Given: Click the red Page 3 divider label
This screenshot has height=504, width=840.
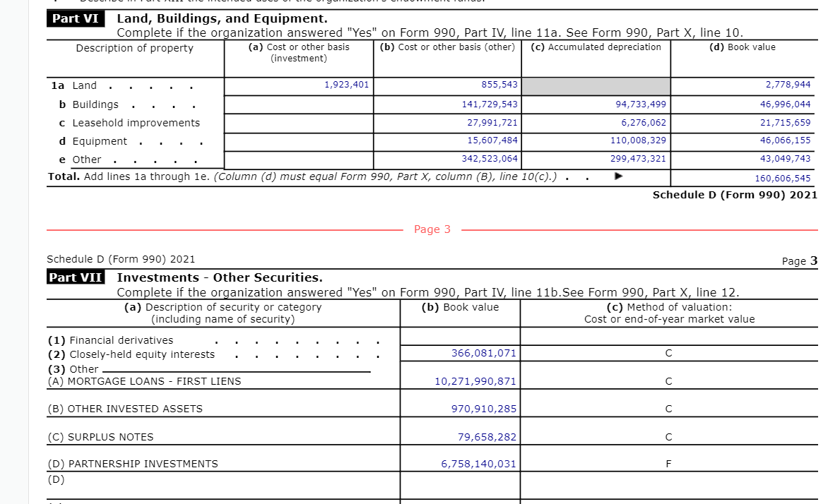Looking at the screenshot, I should (x=432, y=229).
